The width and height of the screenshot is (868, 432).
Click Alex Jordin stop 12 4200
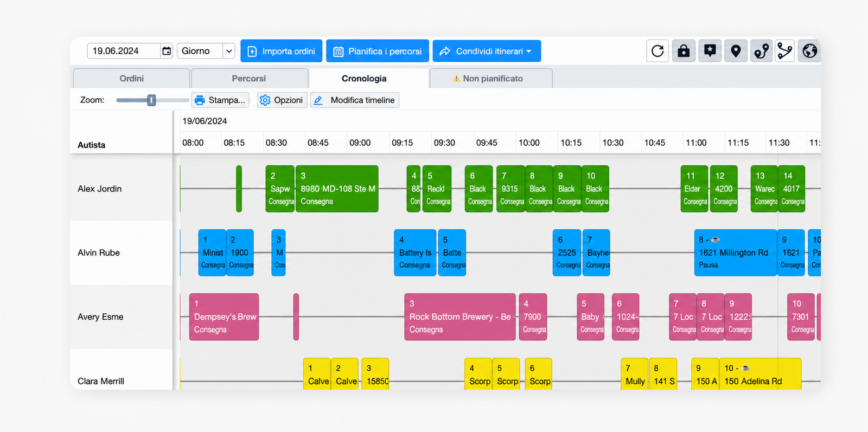click(x=724, y=189)
